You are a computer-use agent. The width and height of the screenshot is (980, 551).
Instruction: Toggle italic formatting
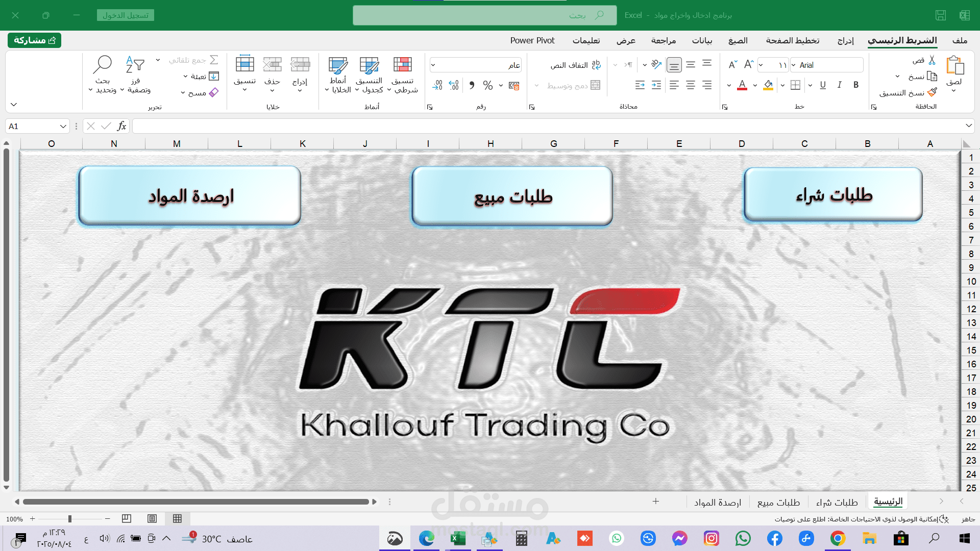[x=840, y=85]
